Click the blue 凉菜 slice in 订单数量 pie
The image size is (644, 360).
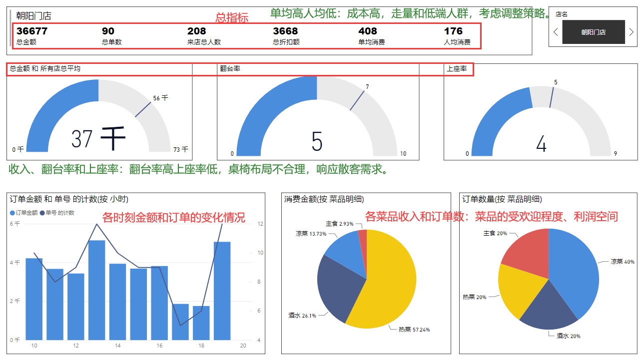[x=575, y=270]
